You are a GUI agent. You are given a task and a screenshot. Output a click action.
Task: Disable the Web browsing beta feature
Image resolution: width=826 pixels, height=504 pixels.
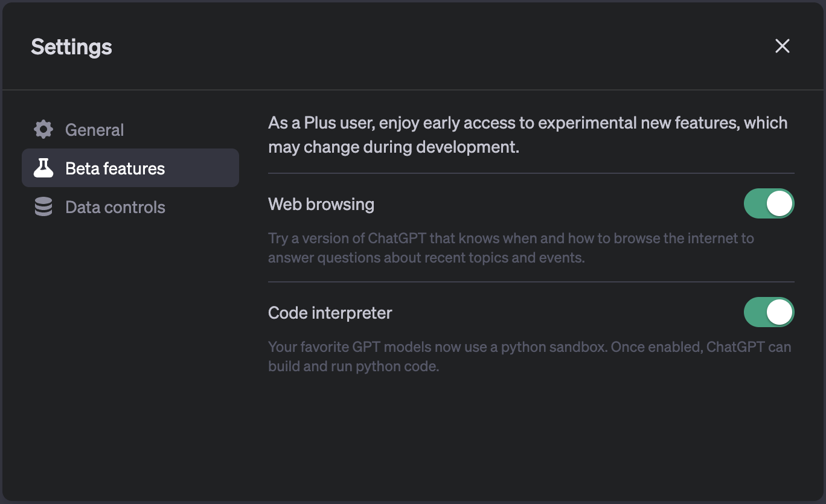[769, 203]
